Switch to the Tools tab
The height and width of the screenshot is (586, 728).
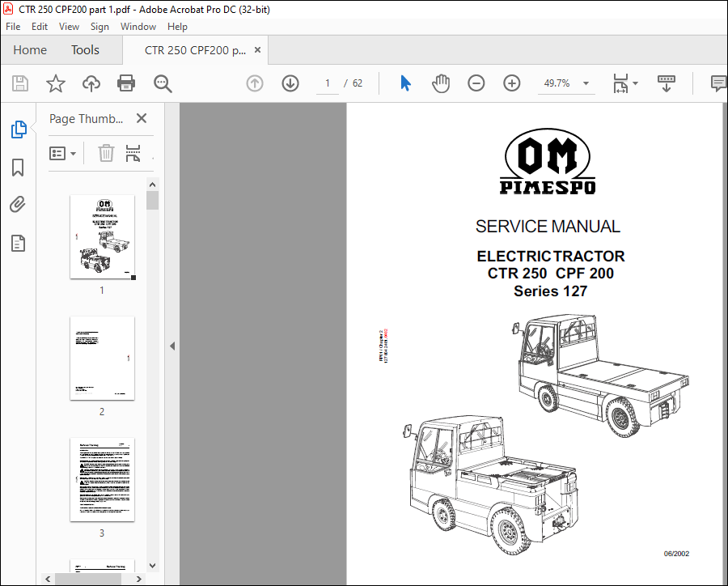point(85,49)
